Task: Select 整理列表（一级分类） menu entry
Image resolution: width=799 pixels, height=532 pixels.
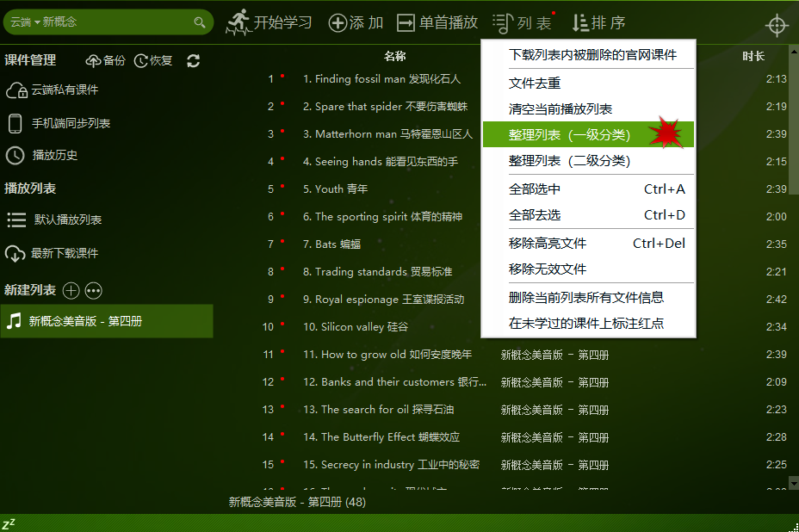Action: (569, 135)
